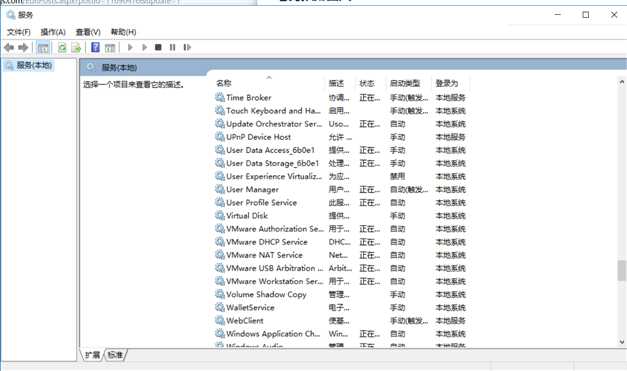The image size is (627, 371).
Task: Open the 文件(F) menu
Action: pyautogui.click(x=19, y=32)
